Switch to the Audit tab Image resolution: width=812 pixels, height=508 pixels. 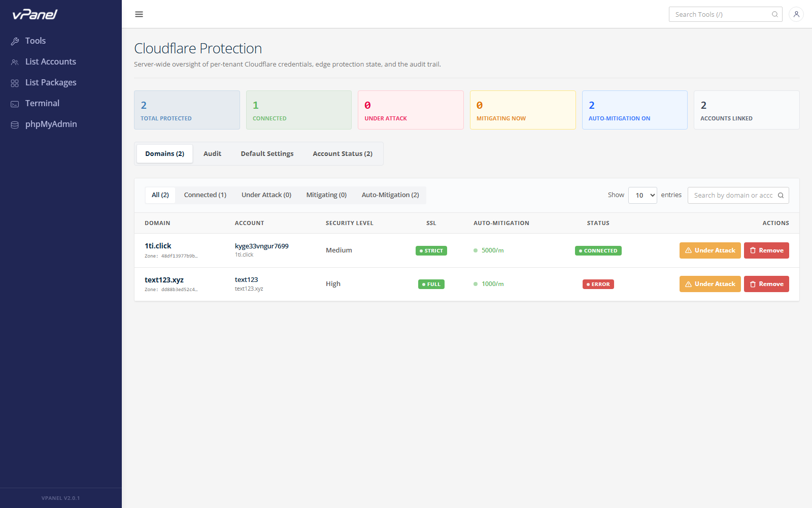(x=212, y=153)
